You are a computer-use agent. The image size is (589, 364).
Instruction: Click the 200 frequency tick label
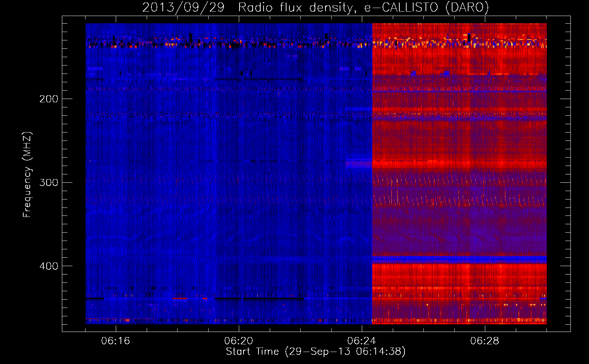click(x=49, y=99)
